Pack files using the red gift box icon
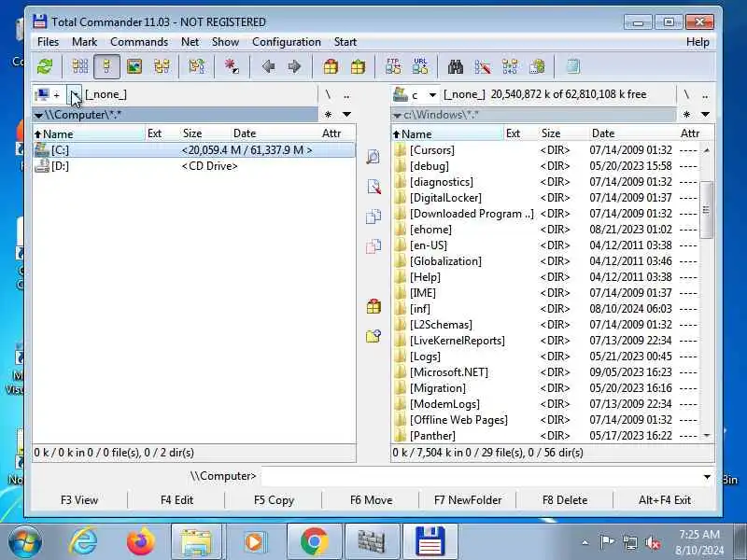The height and width of the screenshot is (560, 747). point(331,66)
